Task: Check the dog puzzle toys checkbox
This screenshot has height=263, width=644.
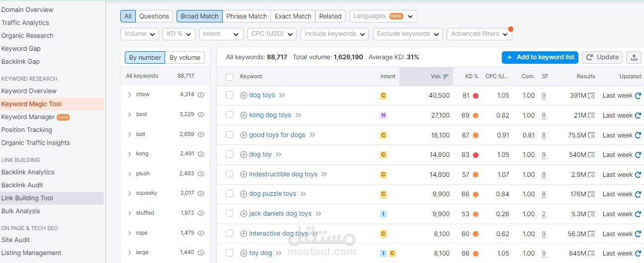Action: pos(229,194)
